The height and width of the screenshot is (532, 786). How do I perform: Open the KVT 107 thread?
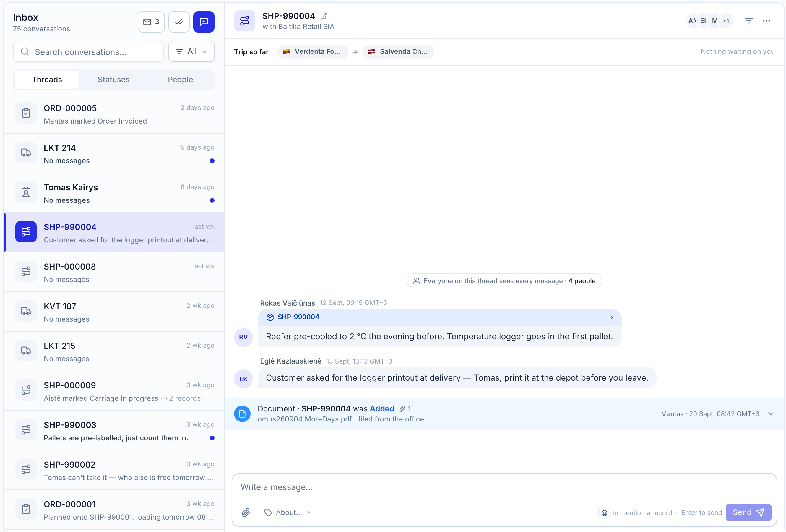pyautogui.click(x=114, y=312)
